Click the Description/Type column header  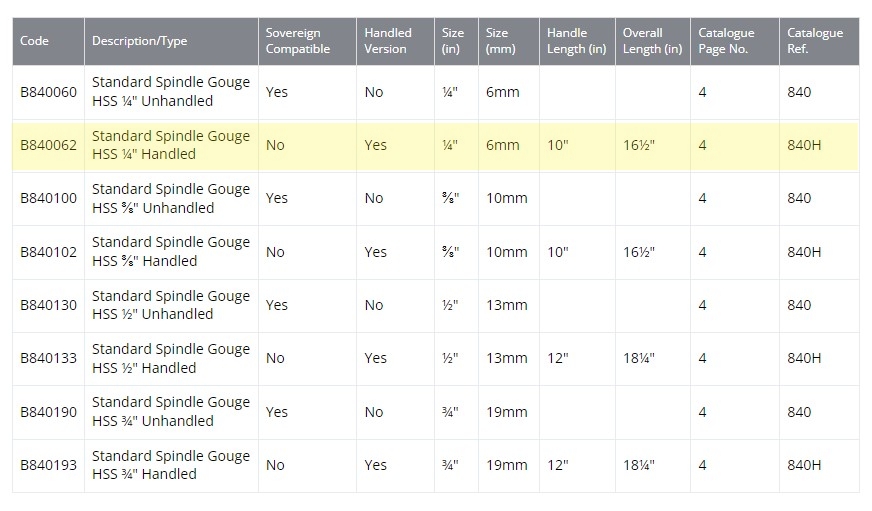click(139, 41)
